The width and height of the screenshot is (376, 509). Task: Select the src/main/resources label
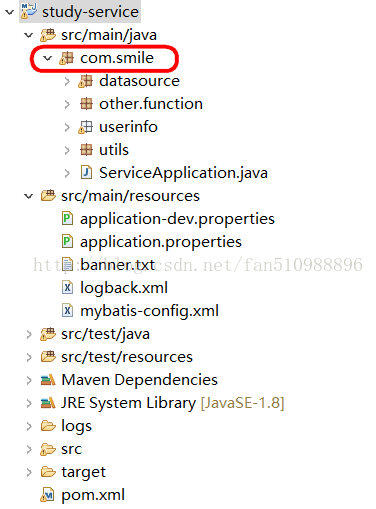coord(130,196)
